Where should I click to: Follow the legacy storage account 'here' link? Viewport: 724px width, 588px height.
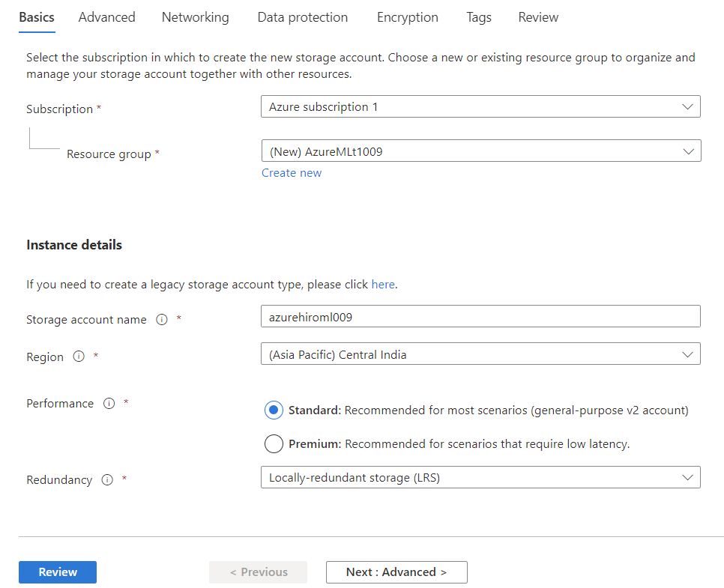tap(383, 285)
